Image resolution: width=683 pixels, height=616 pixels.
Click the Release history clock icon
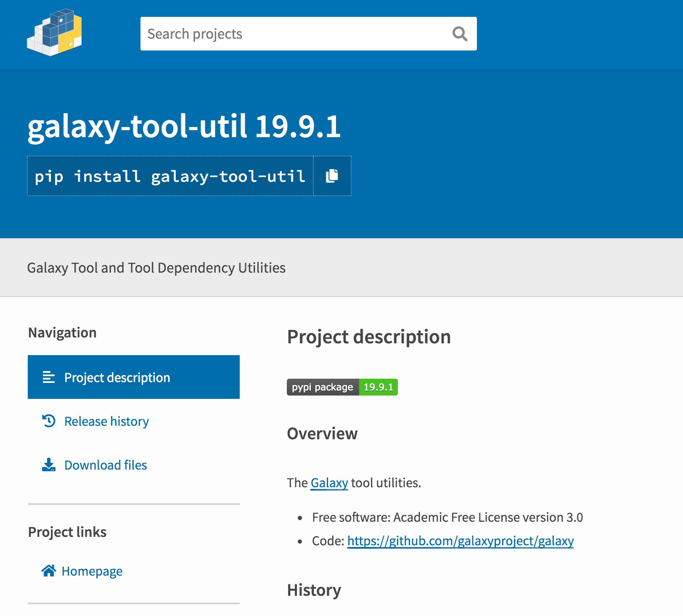[48, 421]
